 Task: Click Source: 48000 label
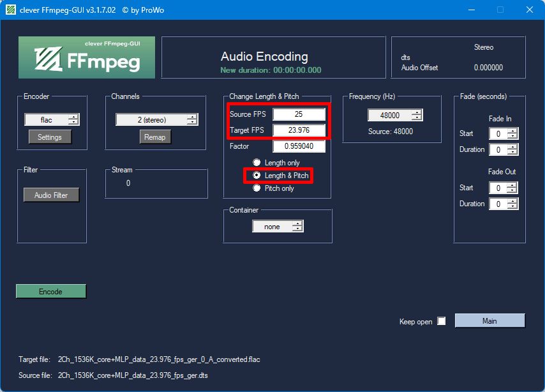tap(391, 132)
